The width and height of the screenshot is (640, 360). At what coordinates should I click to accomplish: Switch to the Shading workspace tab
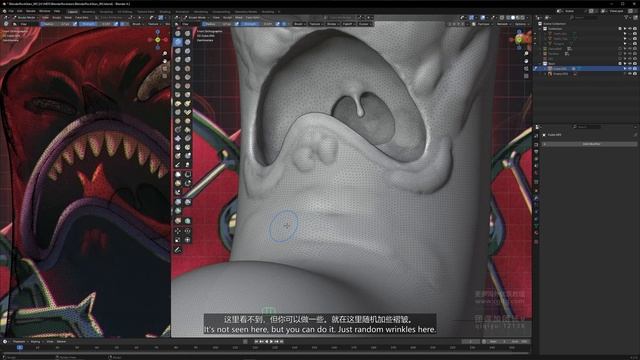pos(165,12)
